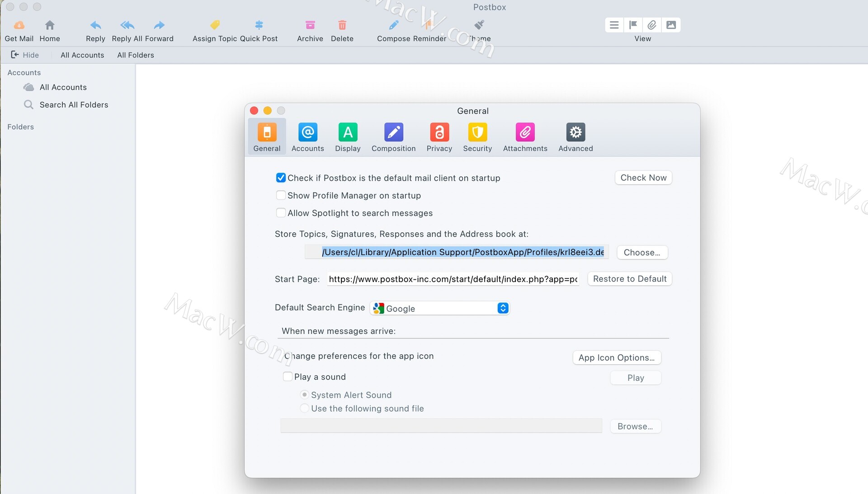The image size is (868, 494).
Task: Click the Get Mail toolbar icon
Action: 19,25
